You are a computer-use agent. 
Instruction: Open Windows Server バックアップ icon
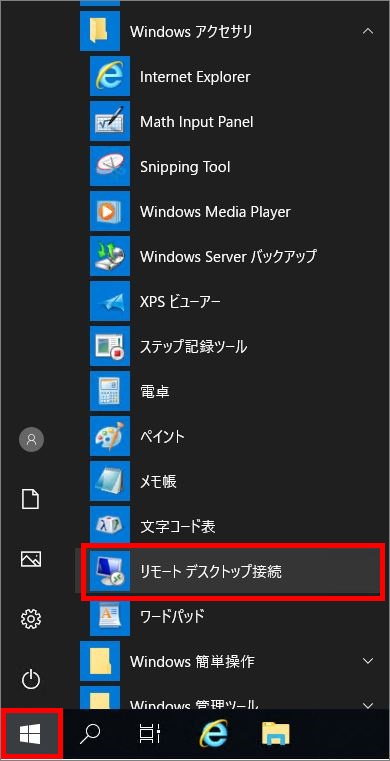tap(110, 256)
